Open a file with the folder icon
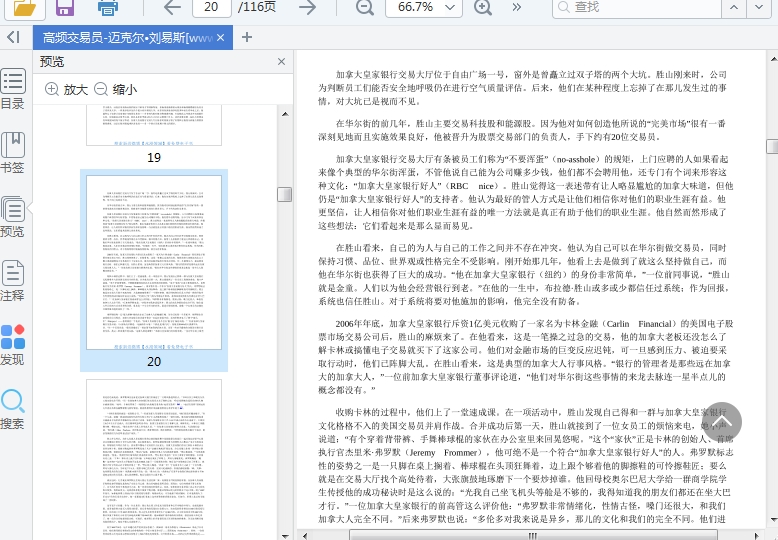 point(24,8)
